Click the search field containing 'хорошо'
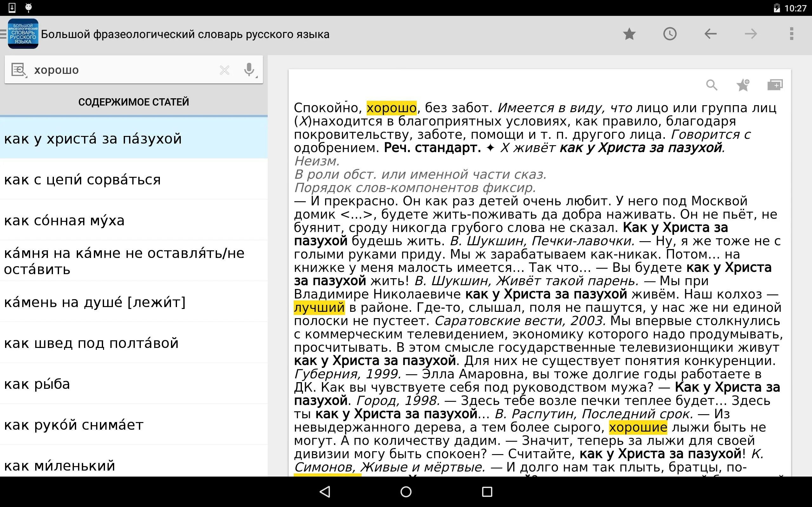 121,70
